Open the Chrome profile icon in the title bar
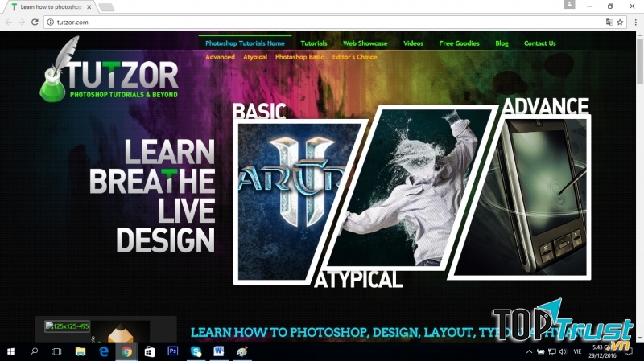 (x=569, y=5)
